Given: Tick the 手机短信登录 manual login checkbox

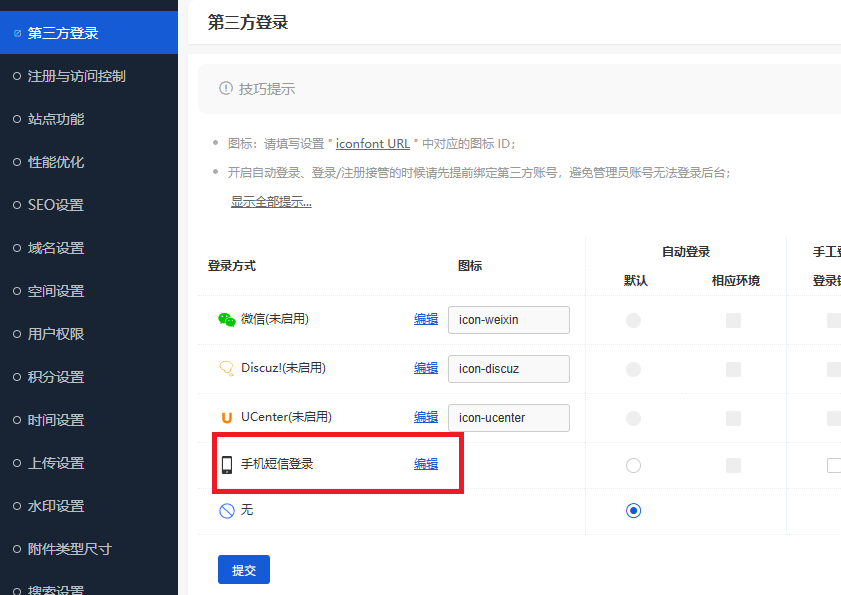Looking at the screenshot, I should [x=834, y=465].
